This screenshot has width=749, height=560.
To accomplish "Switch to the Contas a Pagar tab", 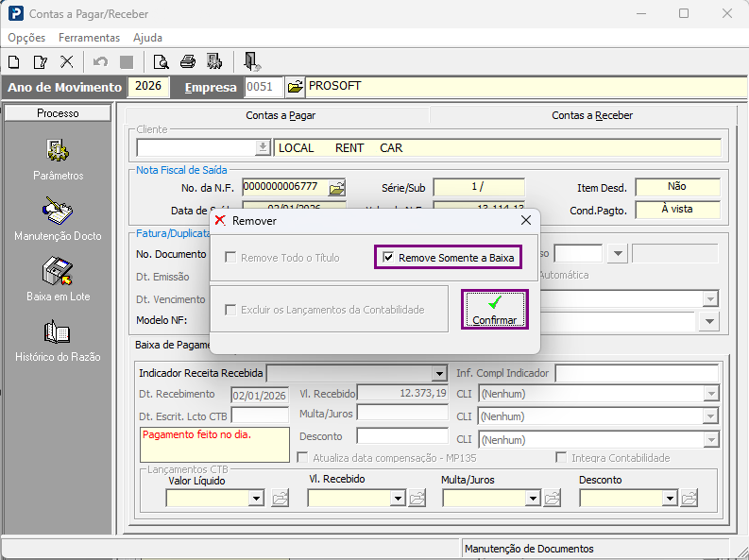I will click(281, 115).
